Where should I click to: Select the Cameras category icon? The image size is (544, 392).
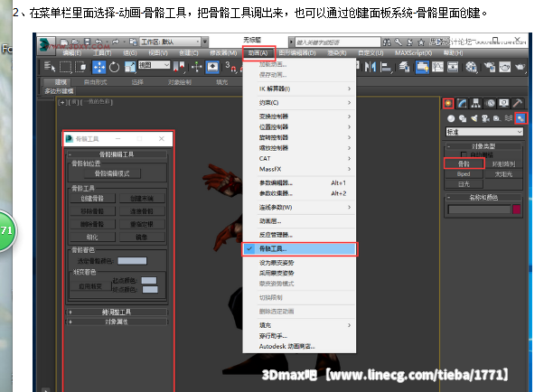coord(485,118)
